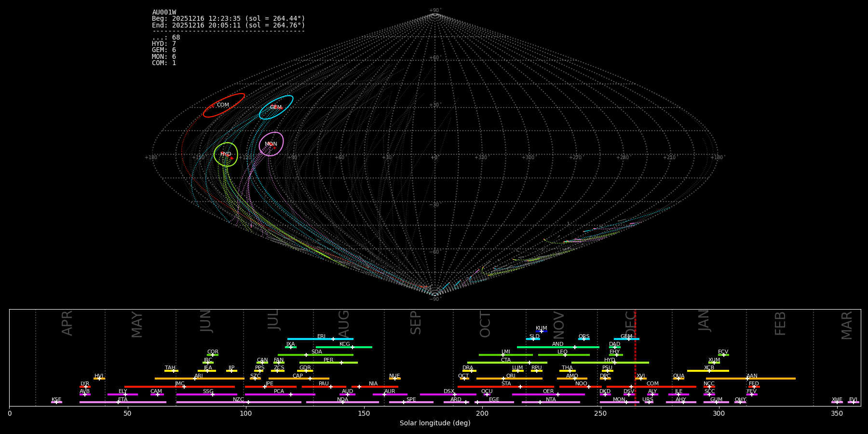Click the peak marker on the PER bar
This screenshot has height=434, width=868.
click(341, 363)
